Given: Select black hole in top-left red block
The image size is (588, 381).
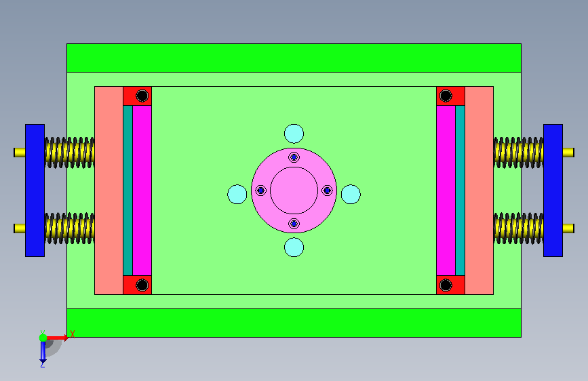Looking at the screenshot, I should pos(142,96).
